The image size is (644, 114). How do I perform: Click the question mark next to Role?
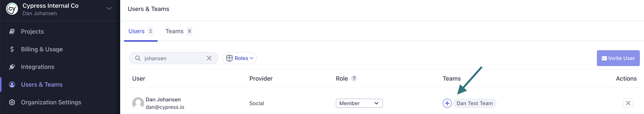(x=354, y=78)
